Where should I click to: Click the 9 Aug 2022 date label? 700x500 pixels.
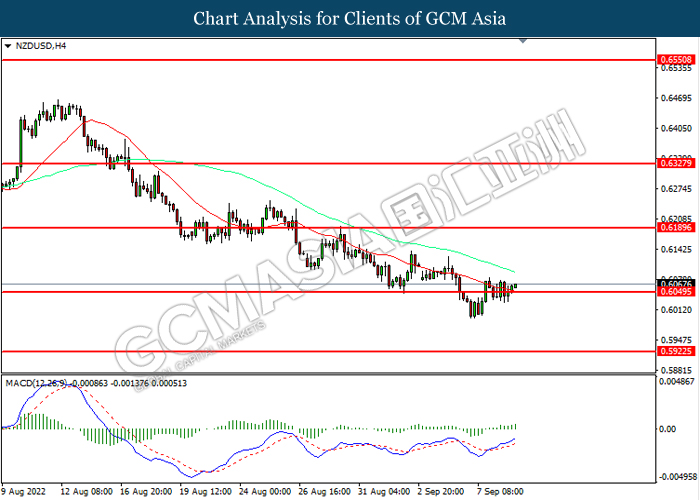tap(24, 492)
